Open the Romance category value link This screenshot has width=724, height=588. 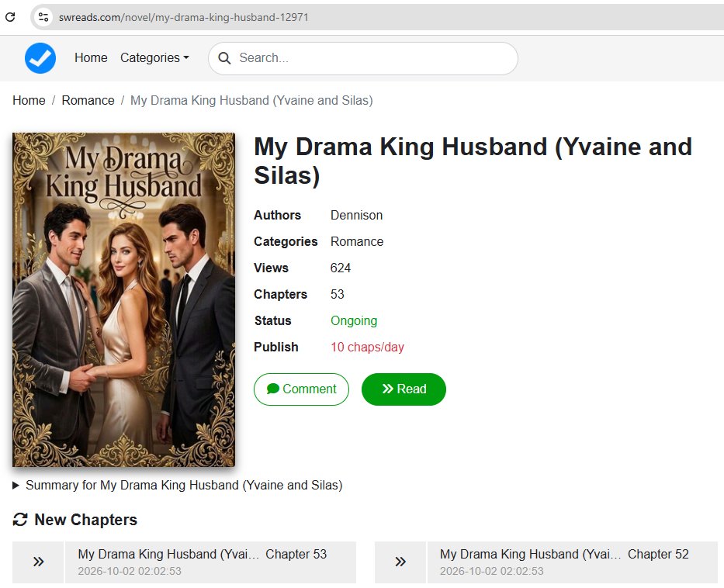tap(357, 241)
